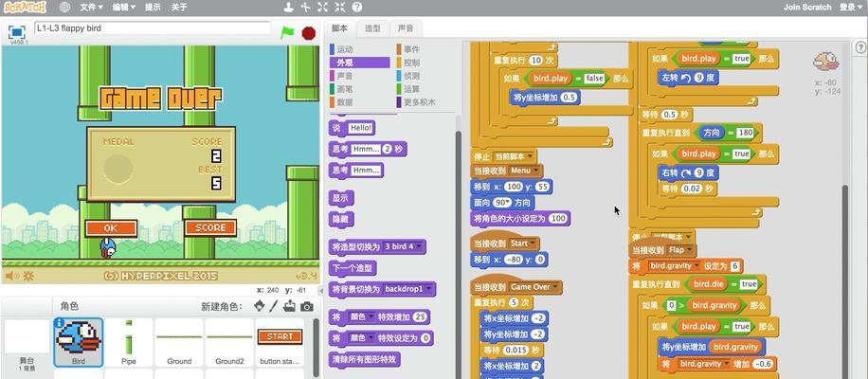Select the 侦测 block category
868x379 pixels.
click(426, 76)
